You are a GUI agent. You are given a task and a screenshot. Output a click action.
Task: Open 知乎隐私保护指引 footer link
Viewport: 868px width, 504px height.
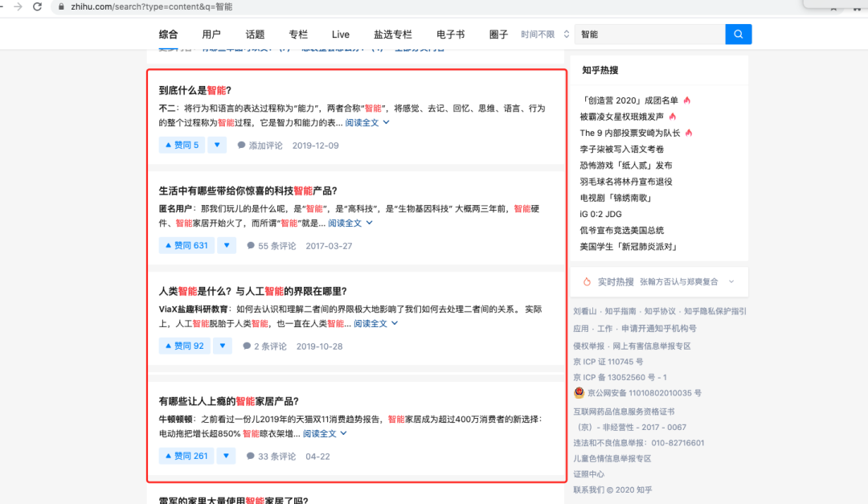click(x=714, y=311)
